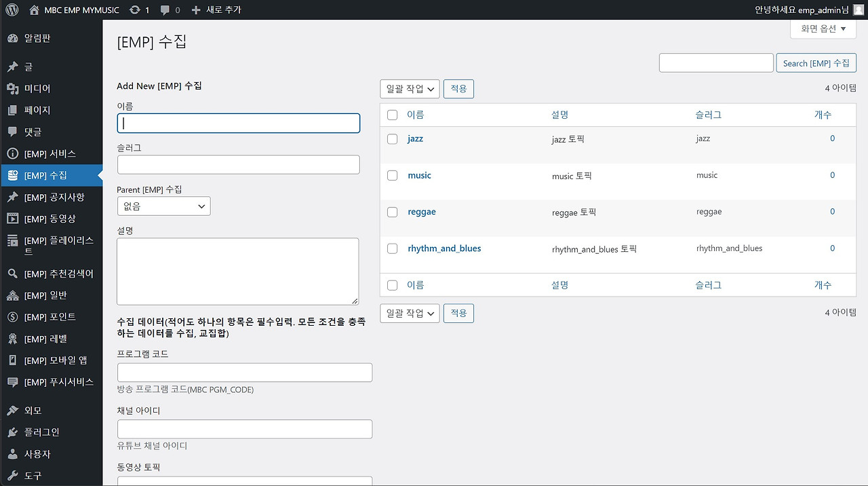Open [EMP] 서비스 menu item
The width and height of the screenshot is (868, 486).
(x=50, y=154)
